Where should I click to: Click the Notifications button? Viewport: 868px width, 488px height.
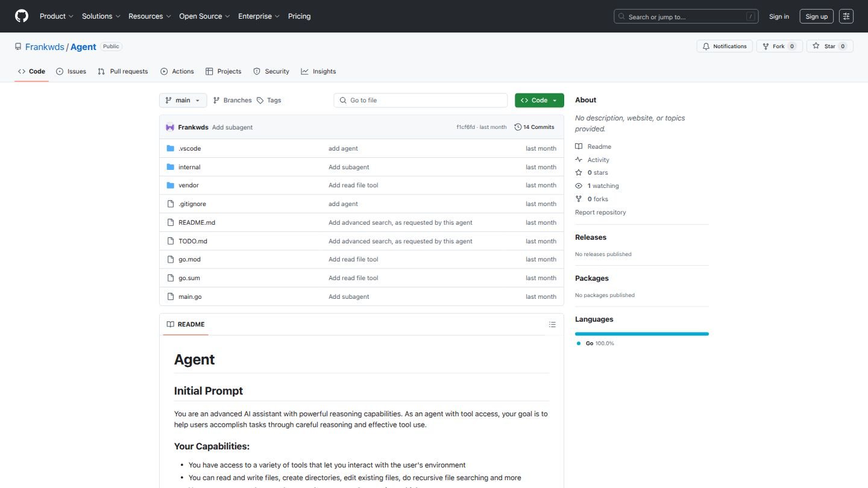[725, 46]
